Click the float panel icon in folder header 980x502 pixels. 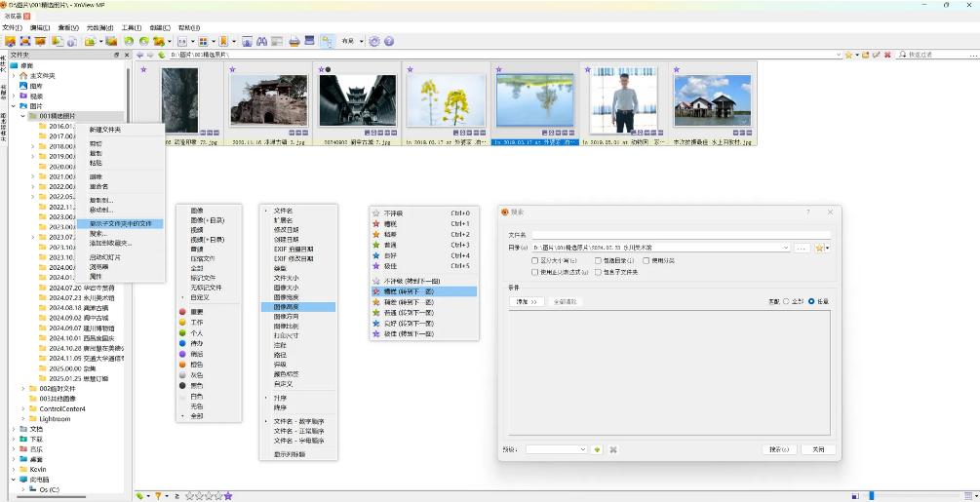click(117, 55)
